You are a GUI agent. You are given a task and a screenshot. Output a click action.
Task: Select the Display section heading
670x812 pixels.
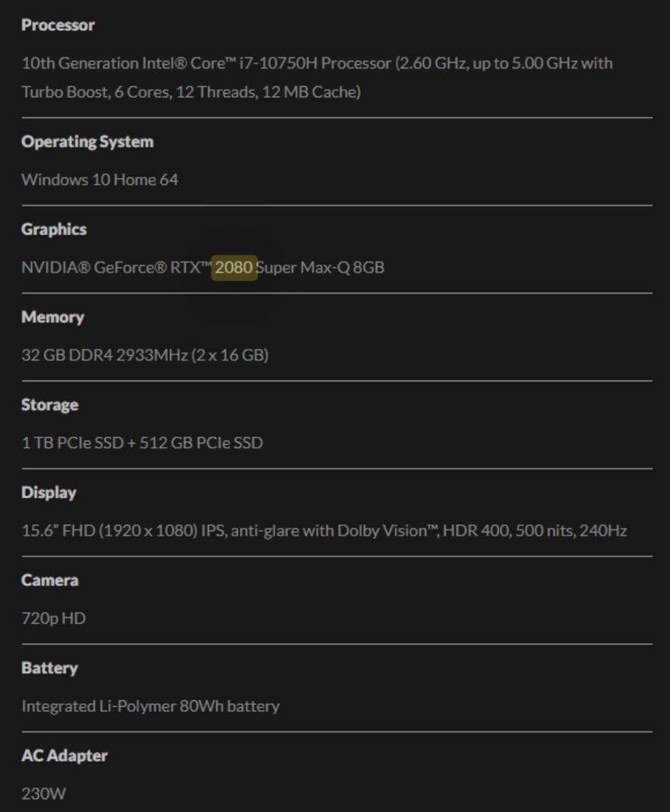pyautogui.click(x=49, y=492)
